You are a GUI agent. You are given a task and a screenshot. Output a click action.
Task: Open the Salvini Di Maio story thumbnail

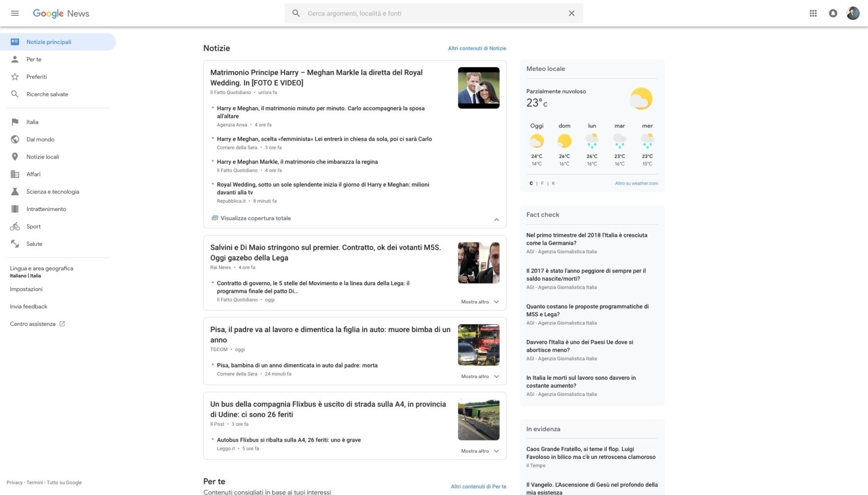(x=478, y=263)
